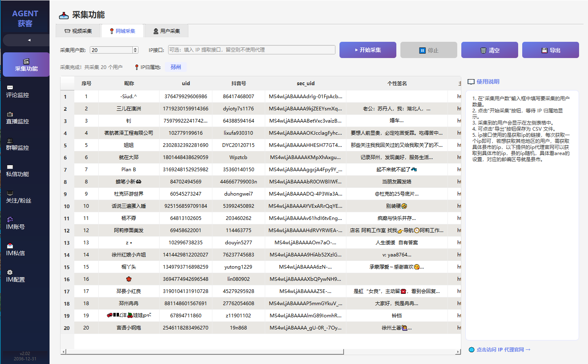This screenshot has width=588, height=364.
Task: Click the signature cell "v: yaa8764..."
Action: tap(397, 255)
